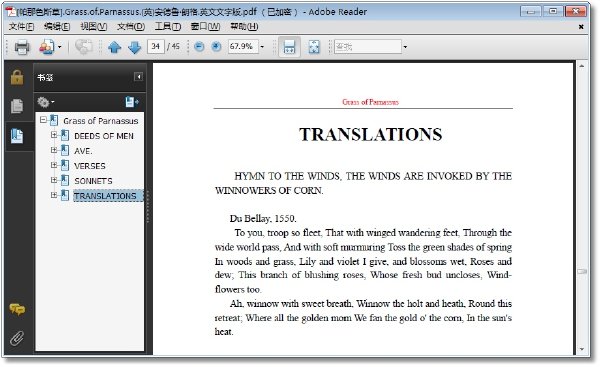Viewport: 600px width, 367px height.
Task: Expand the SONNETS bookmark node
Action: click(54, 180)
